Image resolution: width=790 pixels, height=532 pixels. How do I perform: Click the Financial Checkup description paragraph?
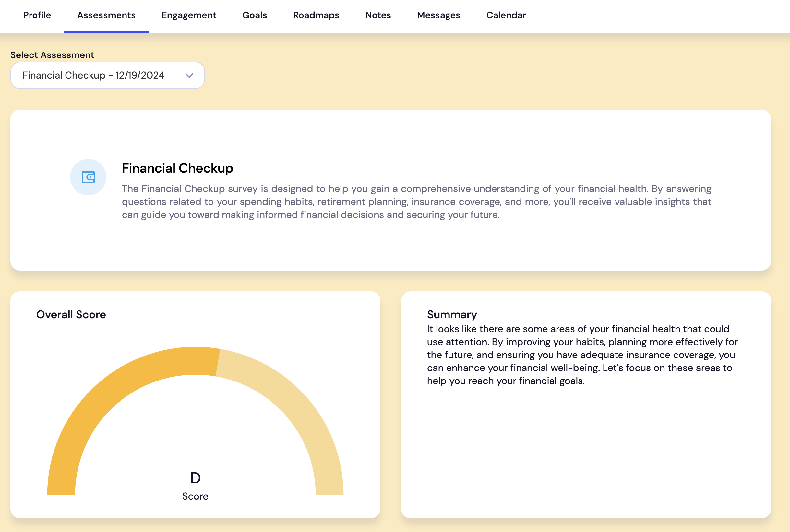click(x=416, y=202)
